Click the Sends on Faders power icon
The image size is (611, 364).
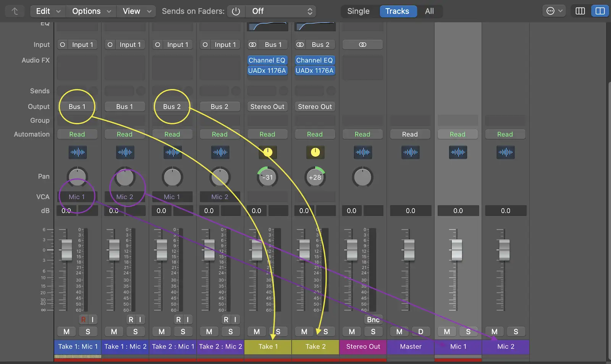236,11
